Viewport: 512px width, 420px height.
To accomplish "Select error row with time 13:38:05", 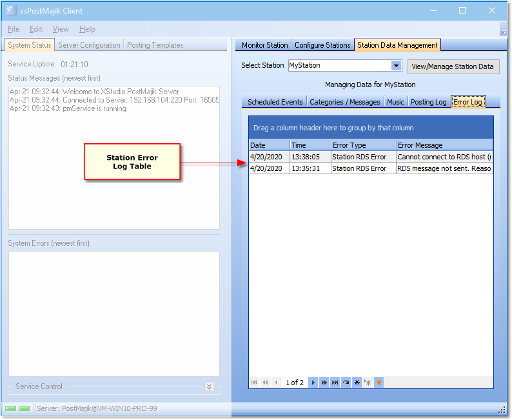I will [371, 157].
